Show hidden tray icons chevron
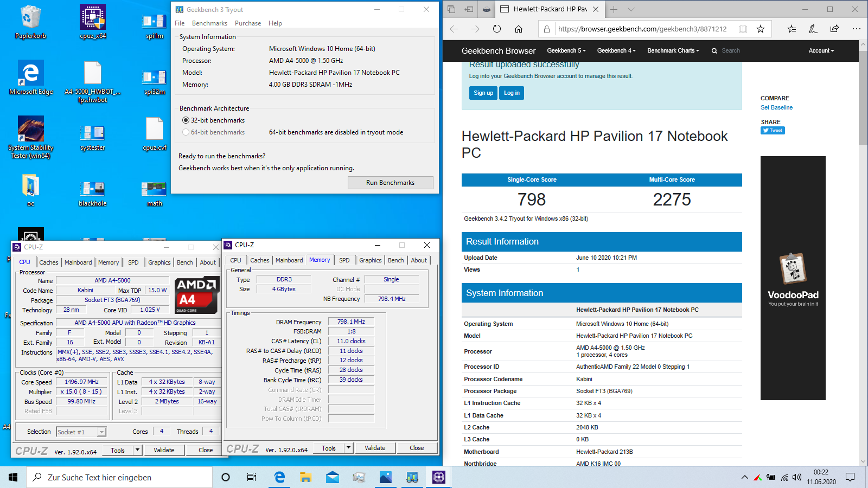Viewport: 868px width, 488px height. pyautogui.click(x=744, y=477)
